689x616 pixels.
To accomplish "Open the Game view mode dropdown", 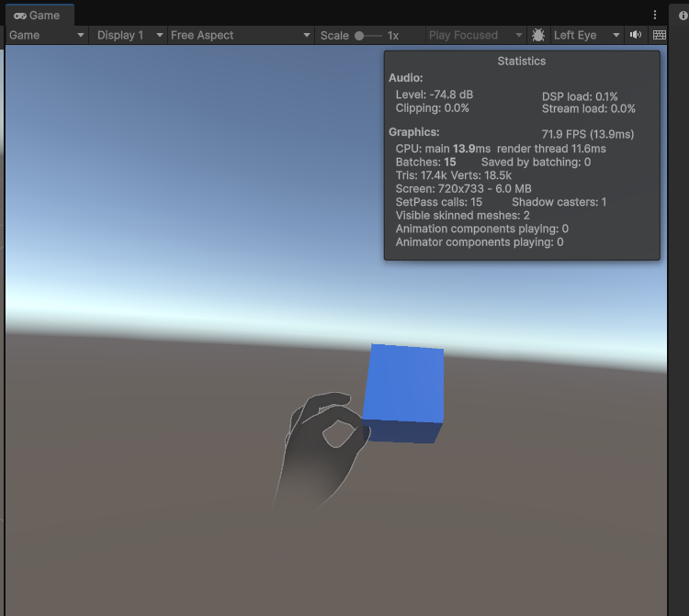I will point(46,35).
